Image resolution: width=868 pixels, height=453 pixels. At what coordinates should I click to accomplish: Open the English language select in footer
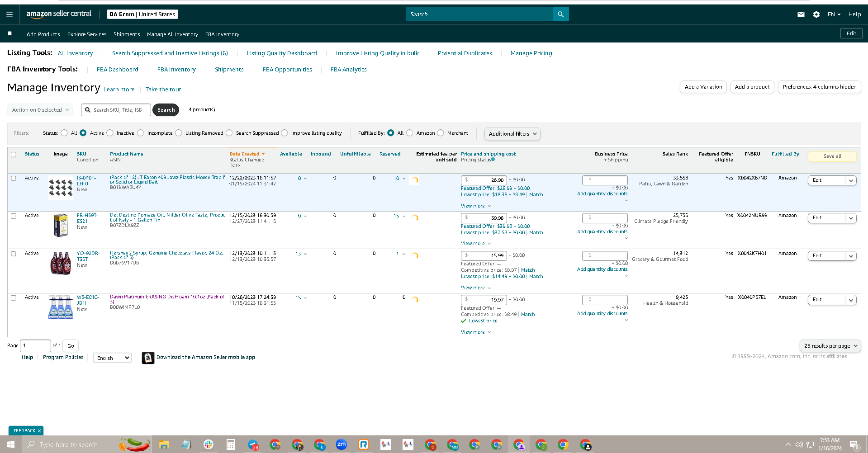click(112, 358)
